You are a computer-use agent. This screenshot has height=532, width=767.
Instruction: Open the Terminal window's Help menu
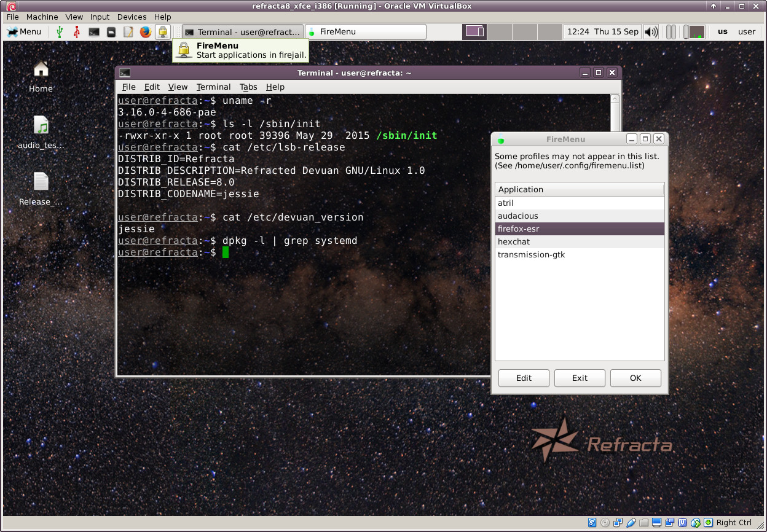click(275, 87)
